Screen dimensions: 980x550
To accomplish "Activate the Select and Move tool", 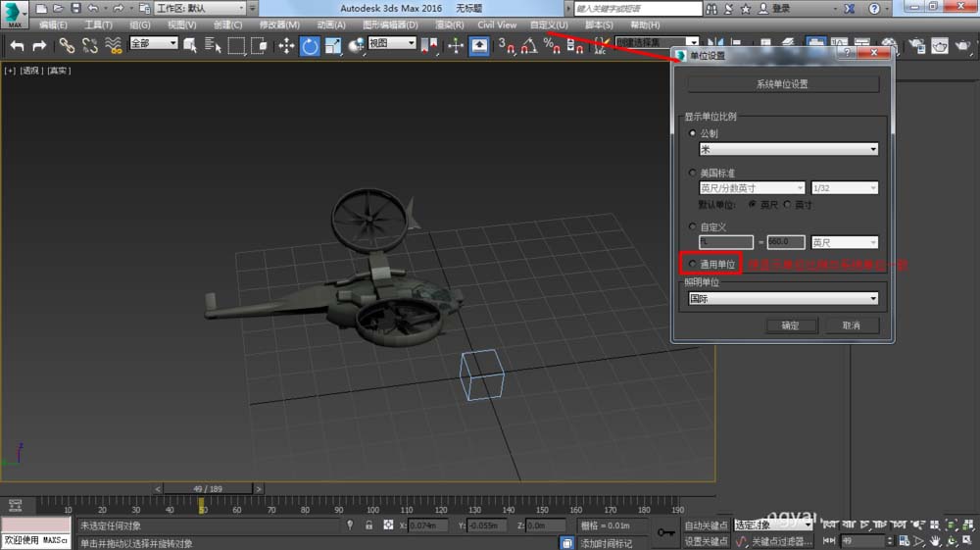I will 286,45.
